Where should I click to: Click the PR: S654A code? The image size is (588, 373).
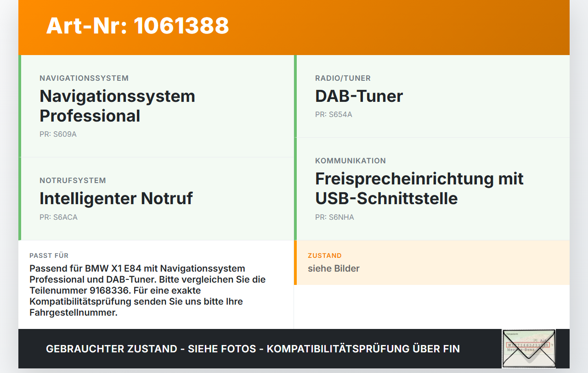coord(334,115)
